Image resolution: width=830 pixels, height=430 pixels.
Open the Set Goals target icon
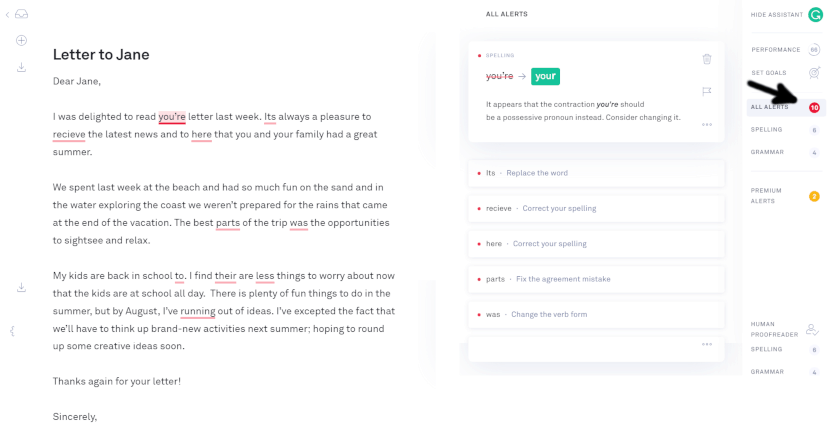coord(814,73)
